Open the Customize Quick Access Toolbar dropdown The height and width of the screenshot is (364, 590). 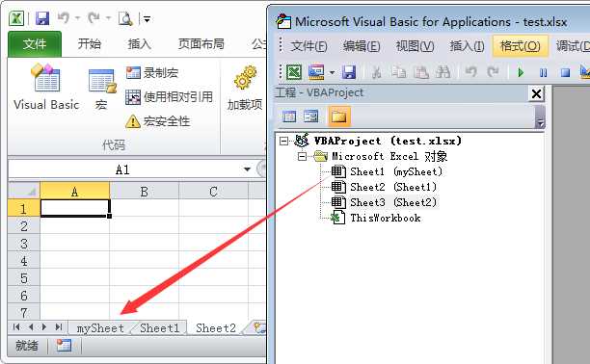tap(147, 18)
